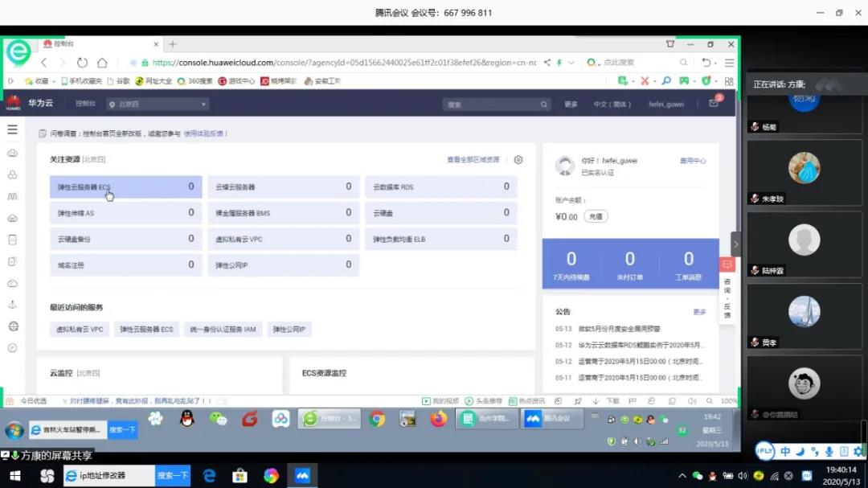Open language selector 中文(简体)
Image resolution: width=868 pixels, height=488 pixels.
point(612,105)
